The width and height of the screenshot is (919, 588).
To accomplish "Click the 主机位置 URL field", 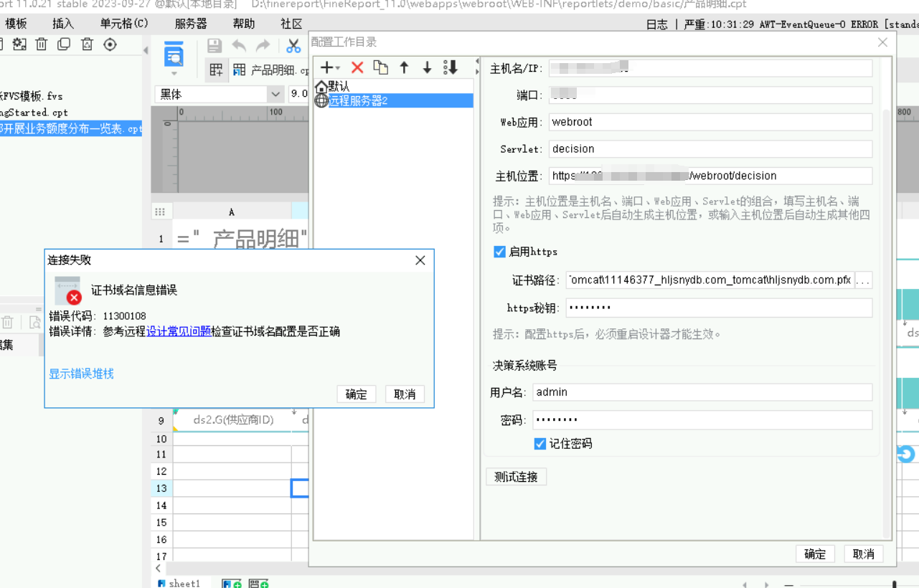I will [x=710, y=176].
